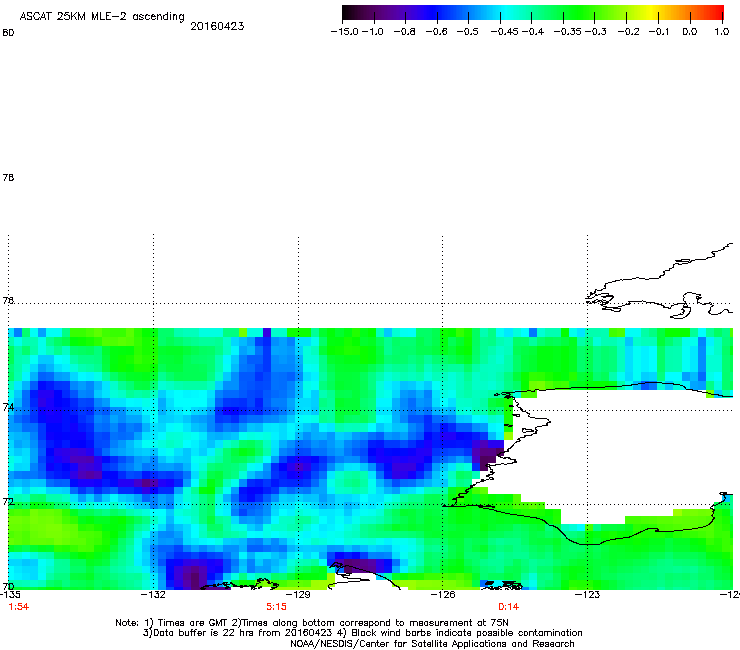Click the title 'ASCAT 25KM MLE-2 ascending'

click(102, 17)
